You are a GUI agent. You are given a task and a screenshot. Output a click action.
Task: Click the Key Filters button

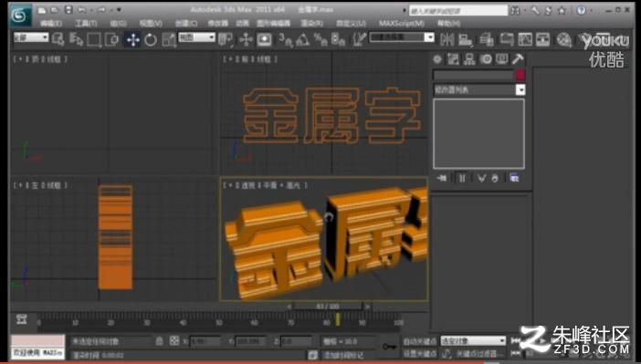point(476,353)
